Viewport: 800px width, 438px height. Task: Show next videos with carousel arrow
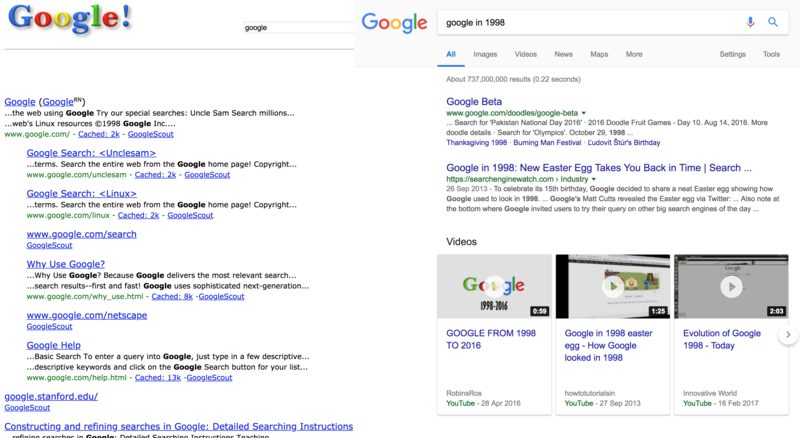tap(788, 335)
